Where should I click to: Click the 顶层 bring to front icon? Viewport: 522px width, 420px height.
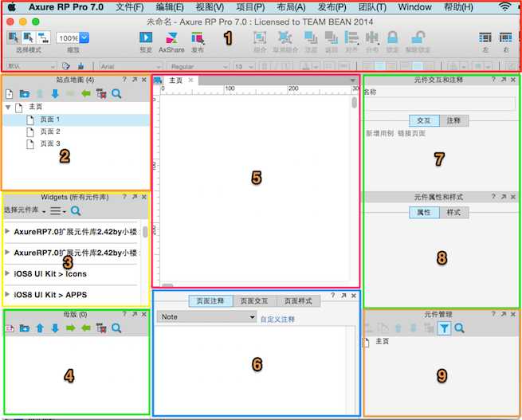point(311,37)
